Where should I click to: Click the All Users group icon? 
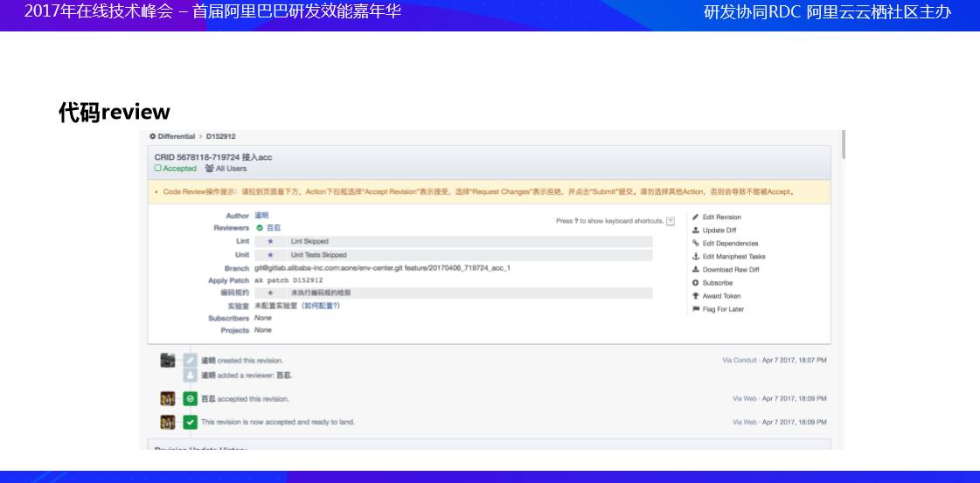coord(209,169)
